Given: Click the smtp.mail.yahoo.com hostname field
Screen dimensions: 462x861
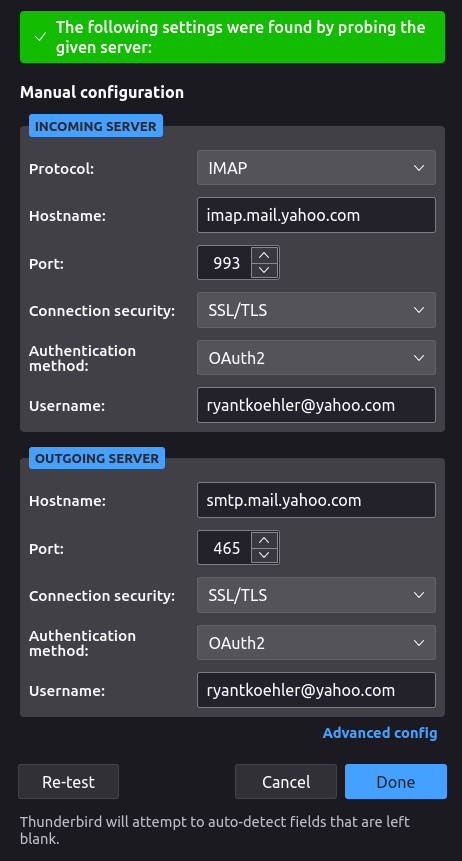Looking at the screenshot, I should (x=316, y=500).
